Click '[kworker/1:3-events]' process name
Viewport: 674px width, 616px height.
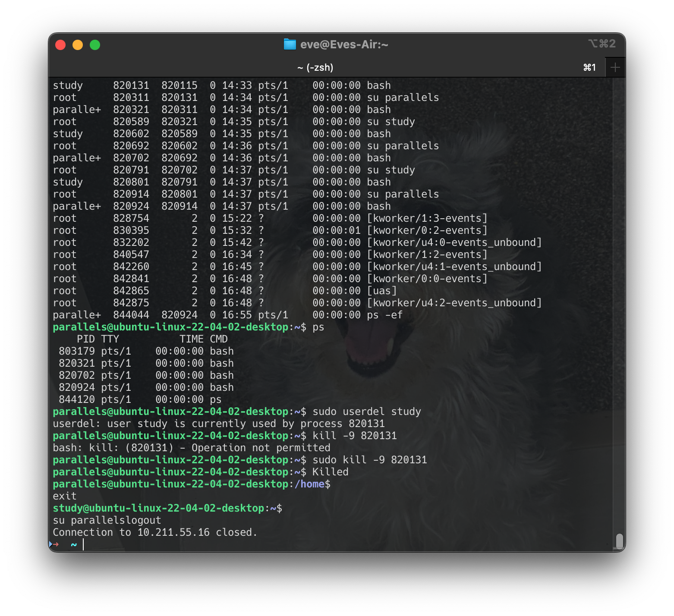pos(427,218)
